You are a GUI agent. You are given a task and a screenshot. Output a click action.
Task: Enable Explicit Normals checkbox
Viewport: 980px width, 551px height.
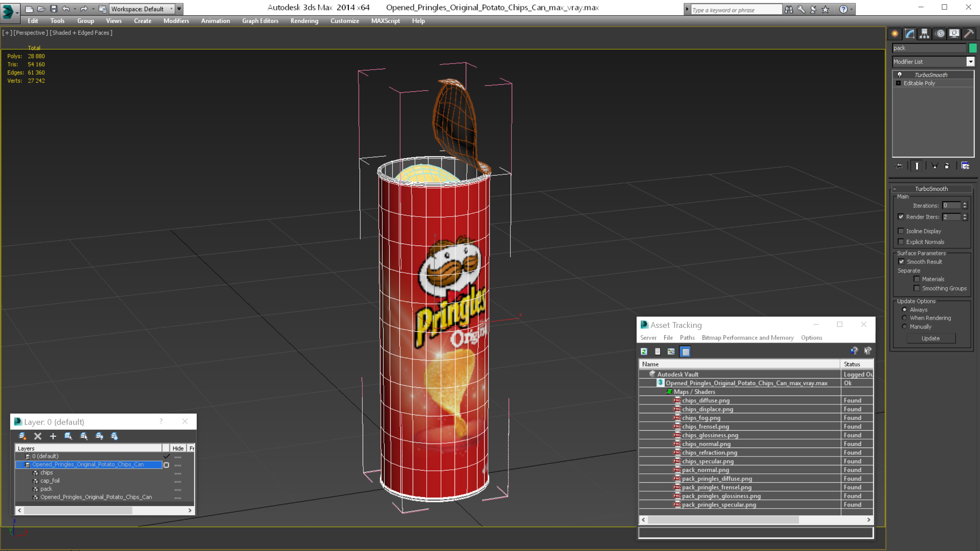click(900, 242)
